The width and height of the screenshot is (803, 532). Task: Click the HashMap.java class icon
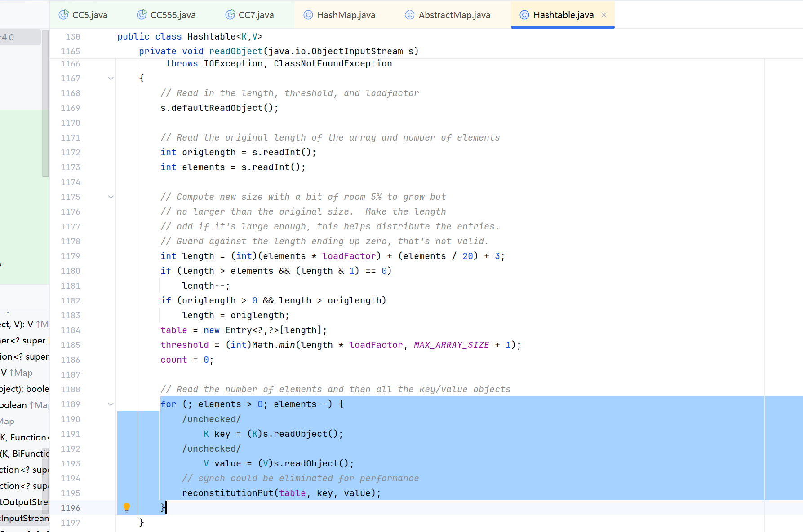(x=308, y=15)
